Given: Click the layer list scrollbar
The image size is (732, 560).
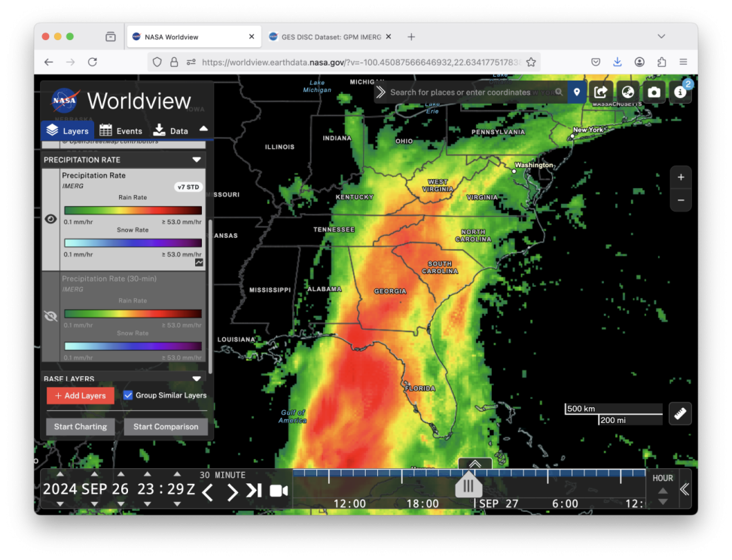Looking at the screenshot, I should pos(210,297).
